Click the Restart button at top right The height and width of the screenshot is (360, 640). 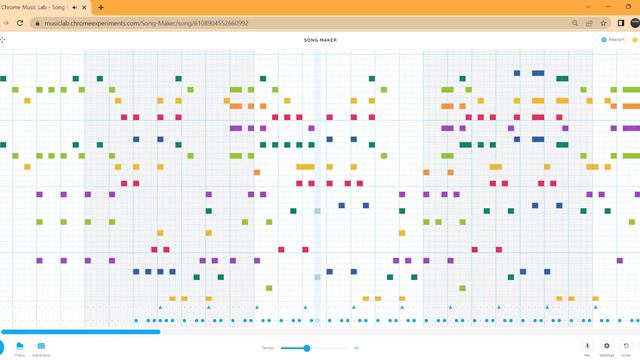point(613,40)
